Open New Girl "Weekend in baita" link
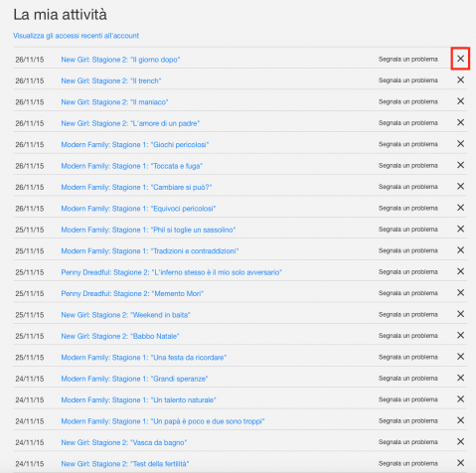Viewport: 476px width, 473px height. [x=125, y=315]
